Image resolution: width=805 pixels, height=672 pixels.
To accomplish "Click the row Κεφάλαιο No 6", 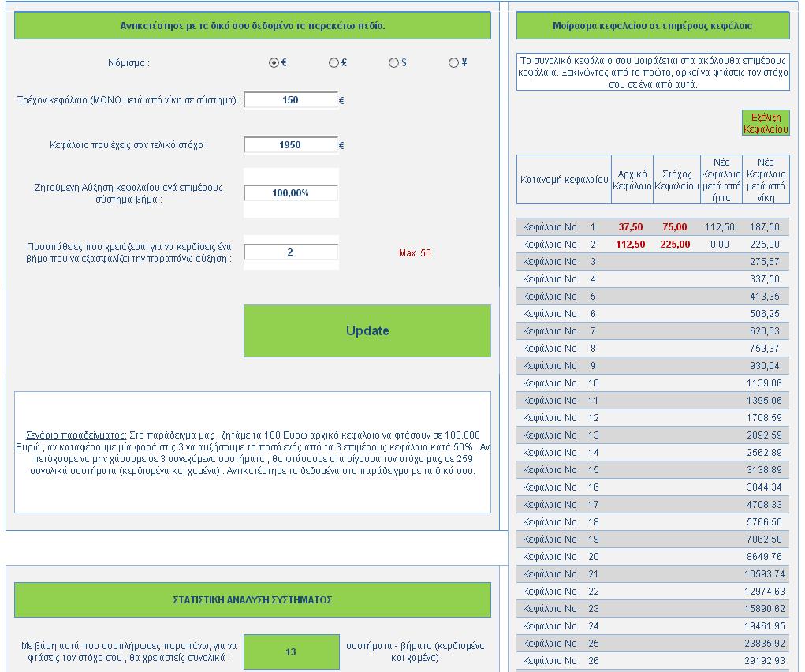I will (653, 314).
